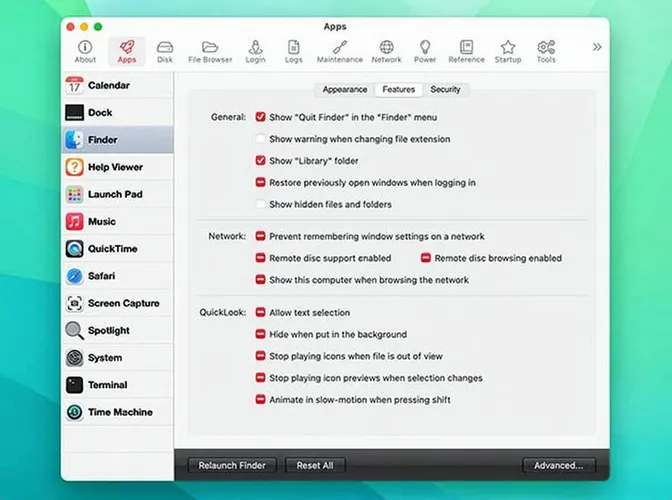Viewport: 672px width, 500px height.
Task: Open the Reference toolbar section
Action: coord(466,52)
